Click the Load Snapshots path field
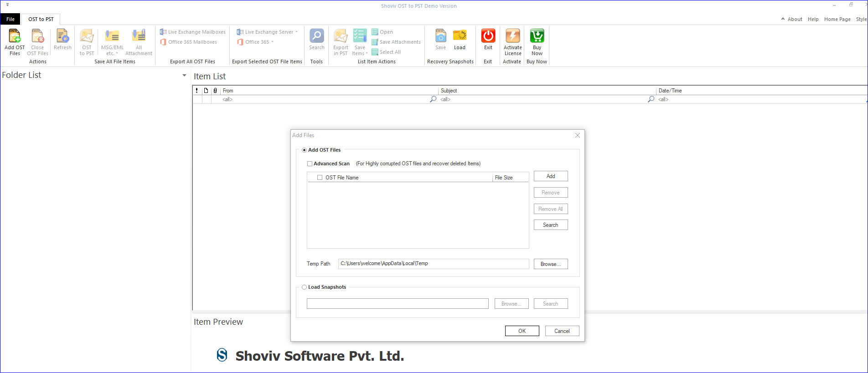 click(x=398, y=304)
